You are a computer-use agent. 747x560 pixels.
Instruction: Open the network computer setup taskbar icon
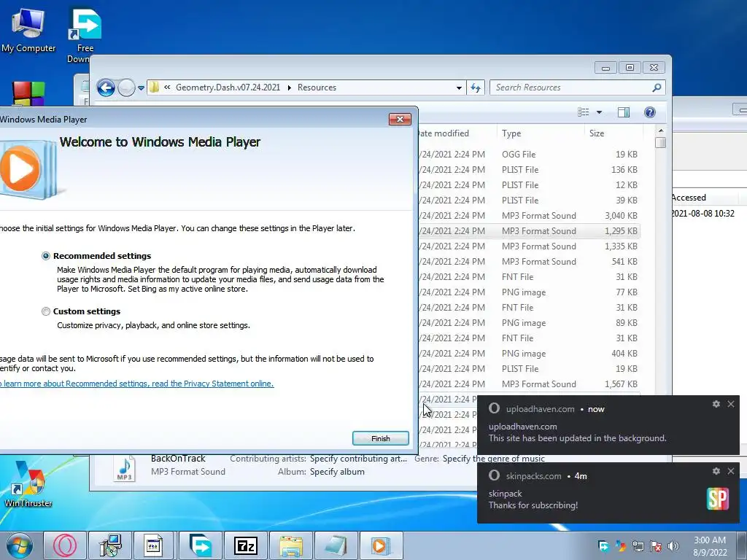click(110, 545)
